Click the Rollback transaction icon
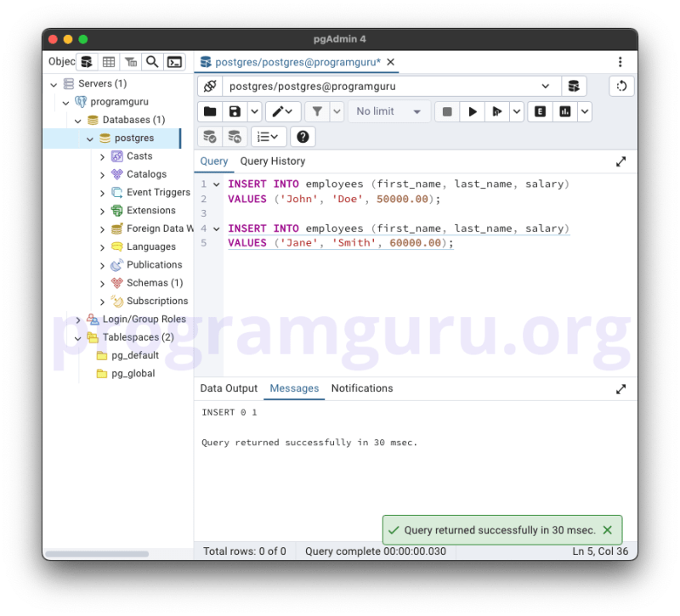The width and height of the screenshot is (680, 616). pos(235,137)
